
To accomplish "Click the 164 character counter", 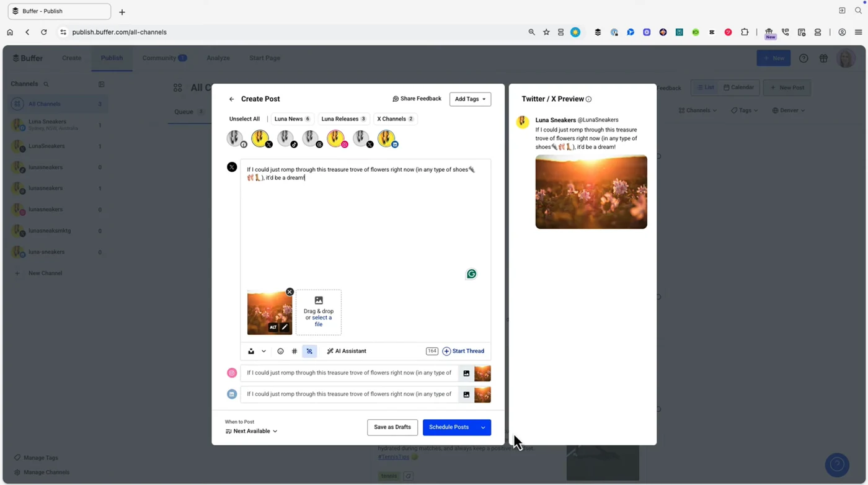I will pos(432,351).
